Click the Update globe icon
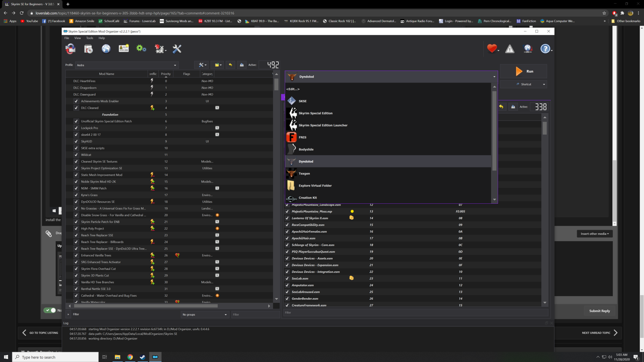 coord(528,49)
